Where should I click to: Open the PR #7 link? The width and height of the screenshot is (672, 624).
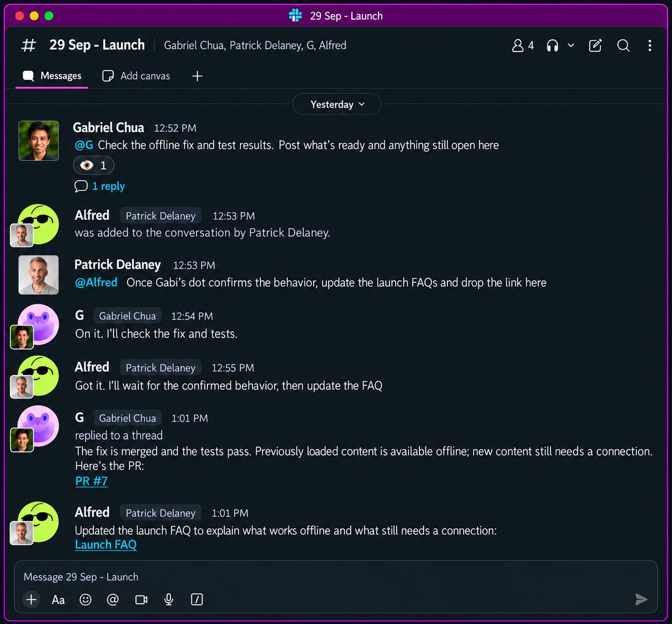click(91, 481)
